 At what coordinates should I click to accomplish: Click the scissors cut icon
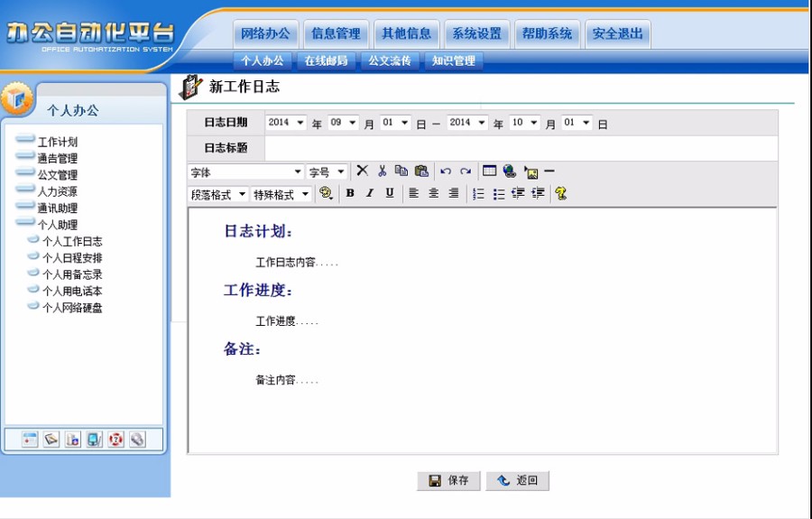[x=383, y=171]
